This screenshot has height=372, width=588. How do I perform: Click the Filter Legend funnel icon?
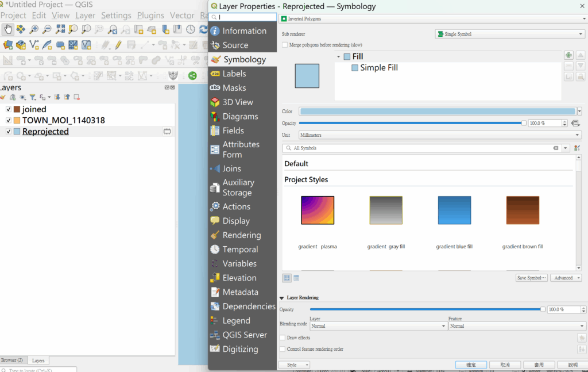click(33, 97)
